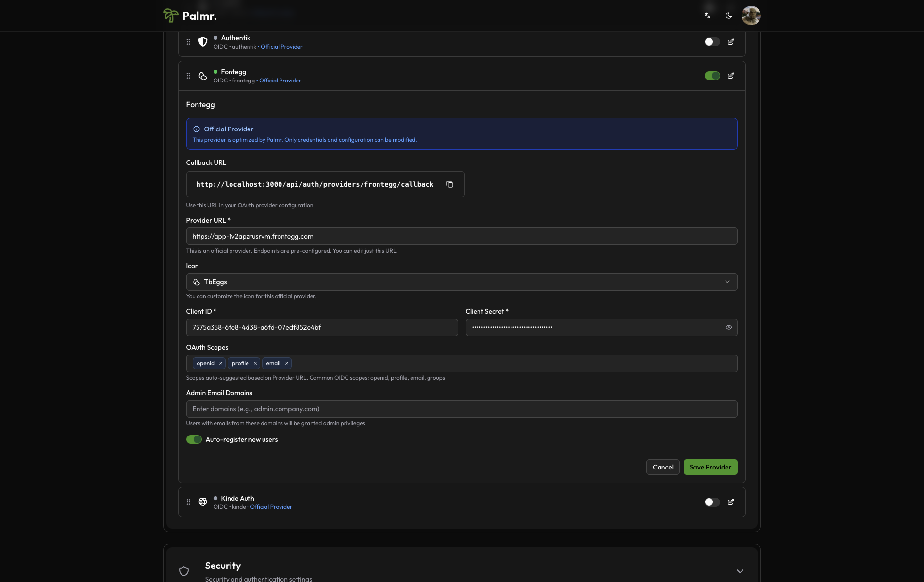Grab the drag handle for Kinde Auth
924x582 pixels.
pyautogui.click(x=188, y=502)
